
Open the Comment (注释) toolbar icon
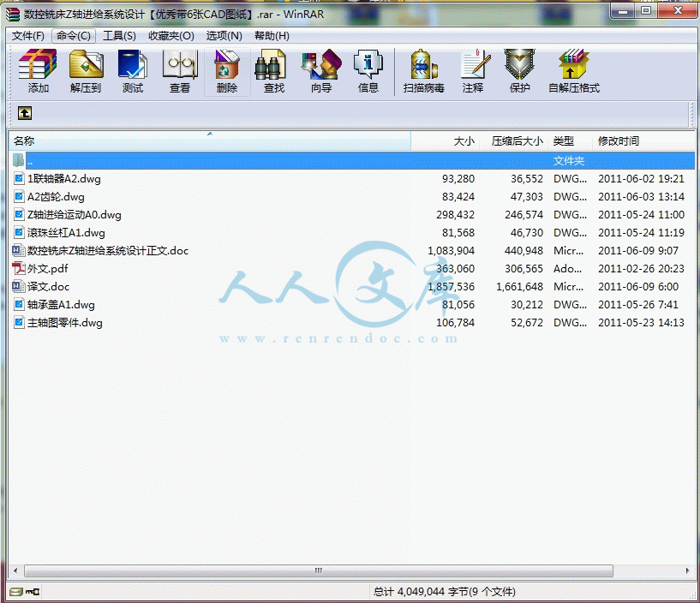473,71
